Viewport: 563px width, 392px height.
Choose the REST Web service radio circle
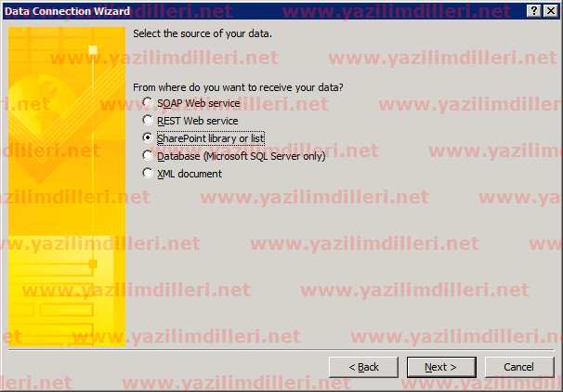point(148,120)
